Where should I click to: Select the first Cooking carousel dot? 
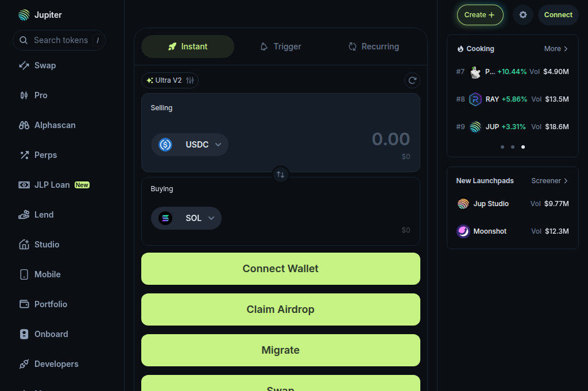click(502, 147)
